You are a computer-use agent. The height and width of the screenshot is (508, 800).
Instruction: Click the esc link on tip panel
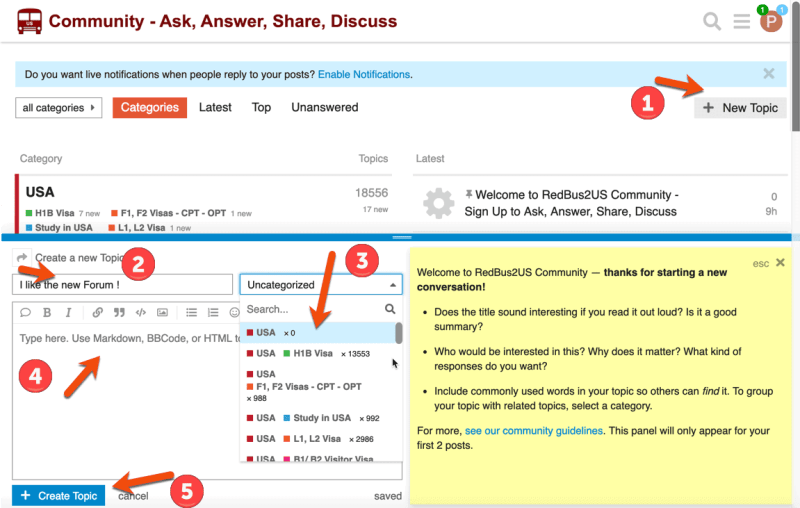click(x=761, y=264)
